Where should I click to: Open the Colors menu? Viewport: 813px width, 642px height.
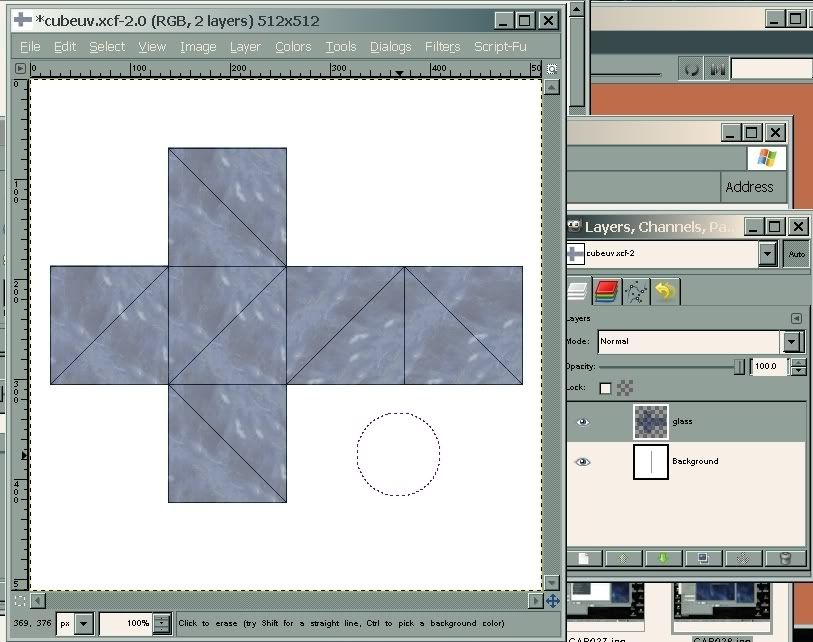coord(293,47)
